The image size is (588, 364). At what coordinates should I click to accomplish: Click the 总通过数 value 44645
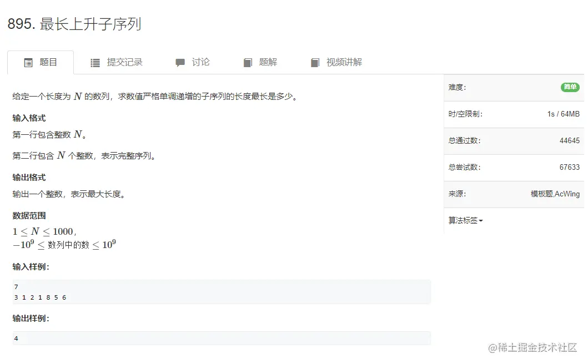(570, 140)
